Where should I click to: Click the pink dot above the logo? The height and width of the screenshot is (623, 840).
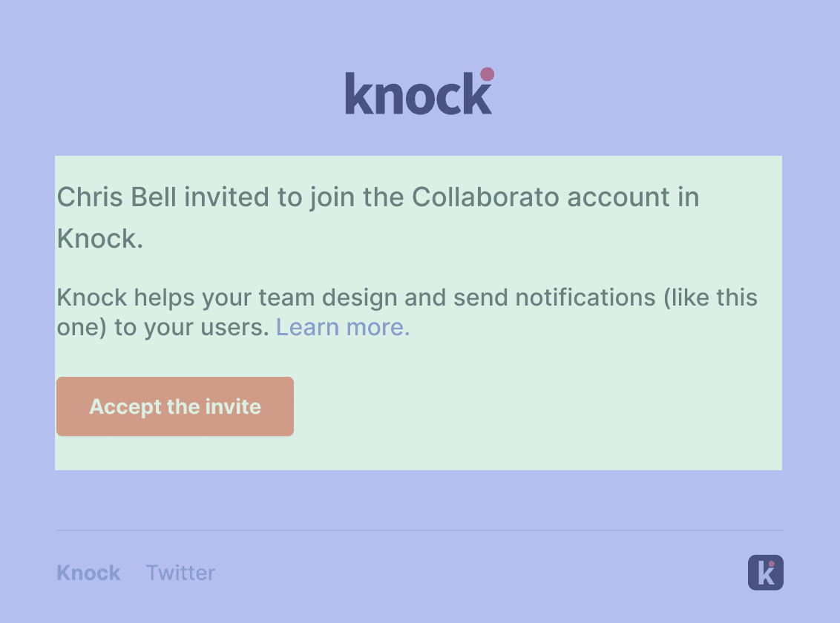(486, 73)
